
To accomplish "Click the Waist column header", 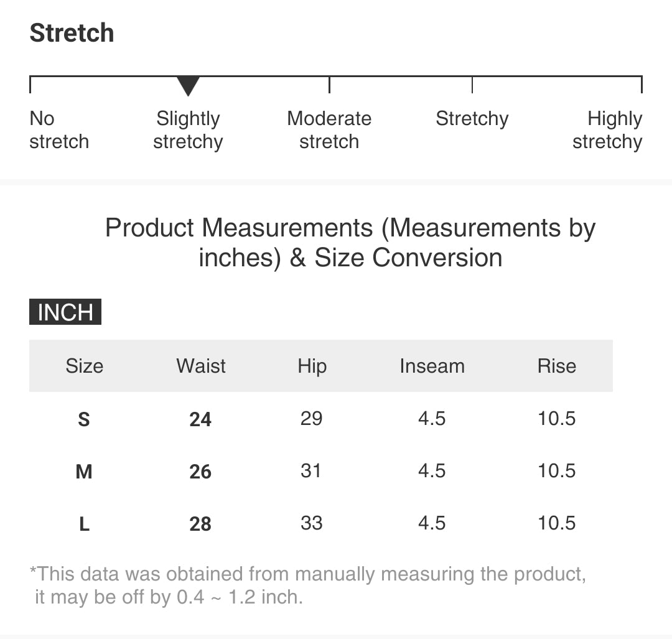I will click(200, 366).
